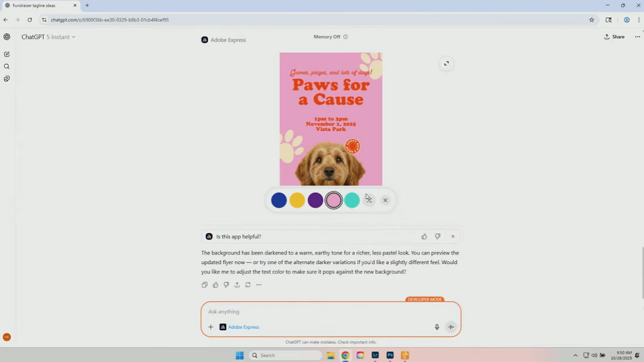Go back in browser

pyautogui.click(x=6, y=20)
